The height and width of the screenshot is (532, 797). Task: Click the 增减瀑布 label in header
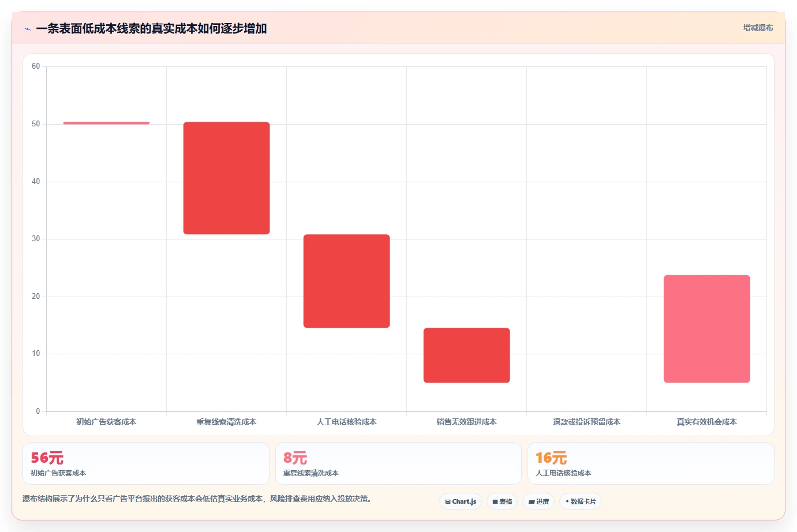click(x=758, y=28)
